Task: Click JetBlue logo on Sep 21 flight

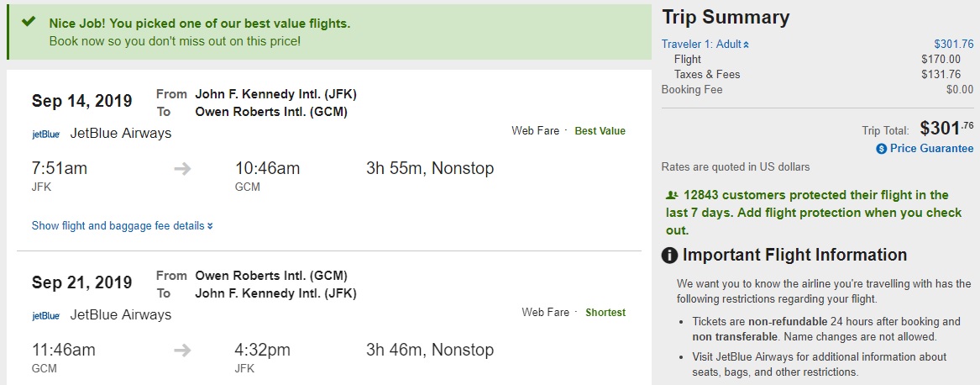Action: [x=45, y=315]
